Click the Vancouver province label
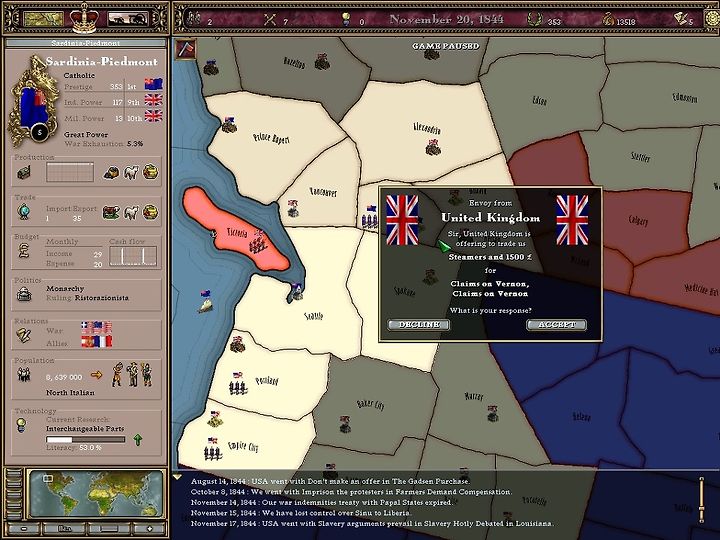 pos(323,191)
